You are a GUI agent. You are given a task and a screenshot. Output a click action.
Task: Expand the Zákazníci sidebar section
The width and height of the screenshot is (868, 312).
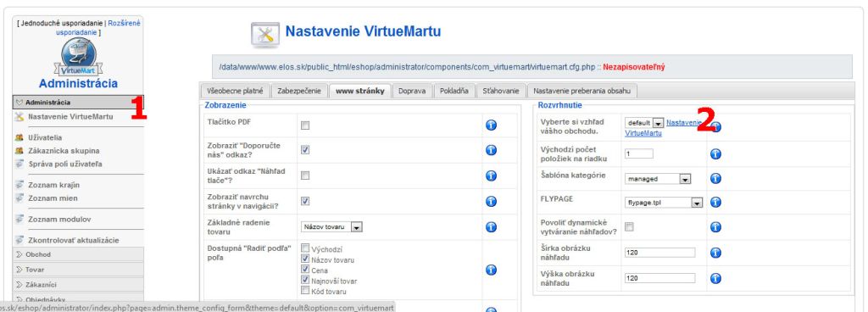78,284
